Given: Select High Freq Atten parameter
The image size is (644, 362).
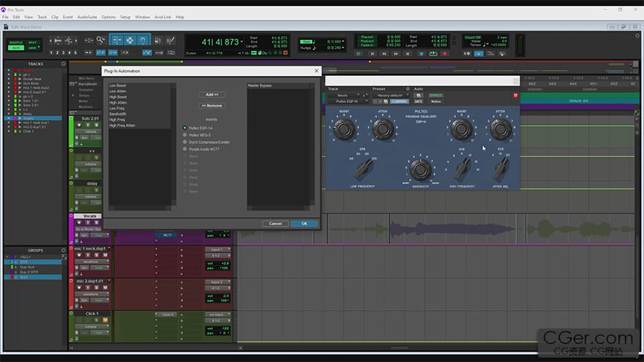Looking at the screenshot, I should point(139,126).
